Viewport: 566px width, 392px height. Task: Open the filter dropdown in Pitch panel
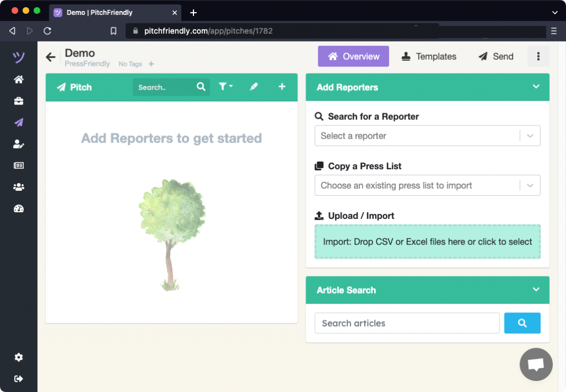click(x=225, y=87)
